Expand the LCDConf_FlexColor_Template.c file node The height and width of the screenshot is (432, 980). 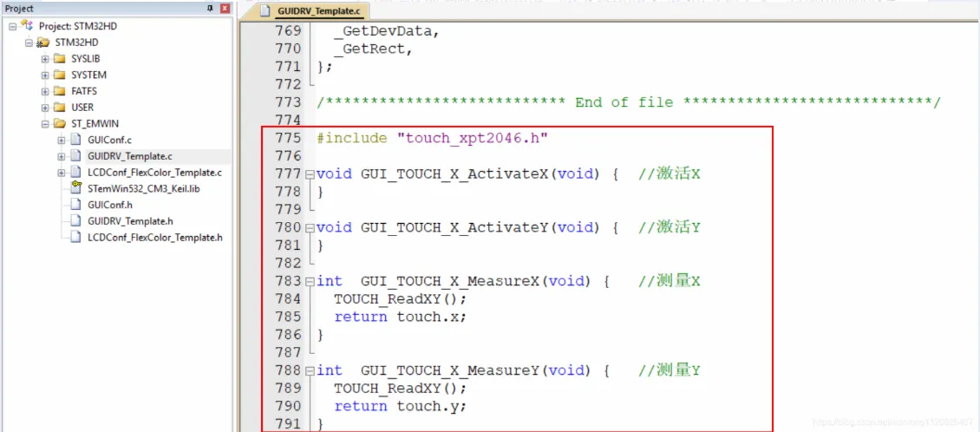[x=62, y=173]
